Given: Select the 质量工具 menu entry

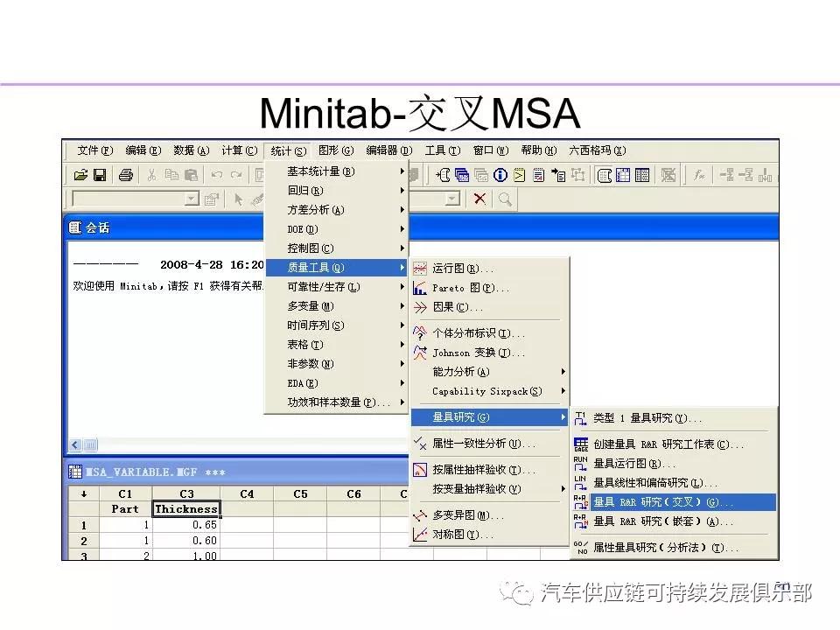Looking at the screenshot, I should tap(336, 268).
